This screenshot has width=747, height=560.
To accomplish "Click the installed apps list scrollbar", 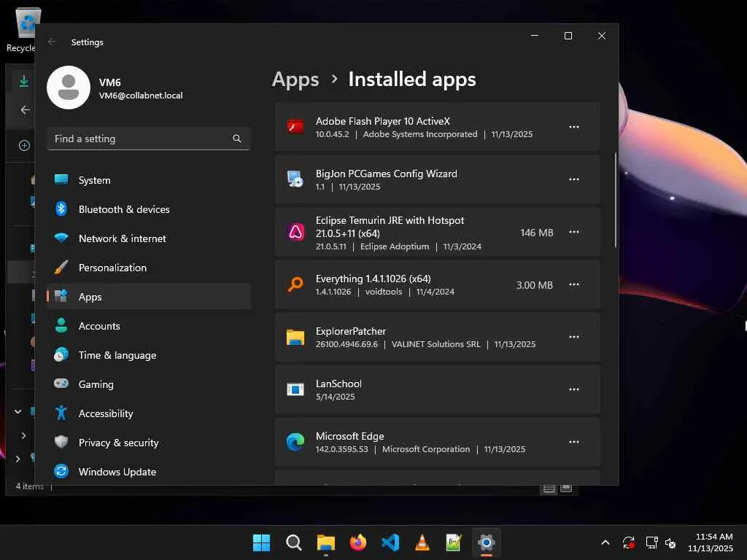I will [x=615, y=200].
